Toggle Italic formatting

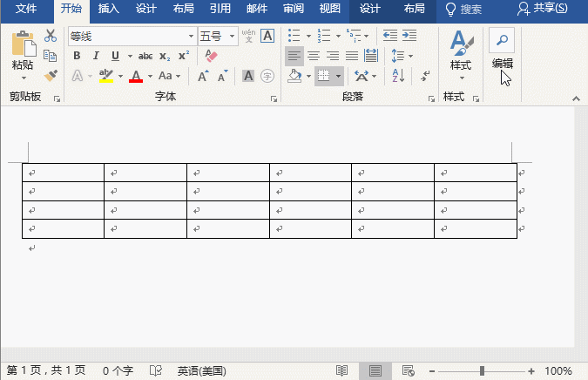click(x=96, y=56)
